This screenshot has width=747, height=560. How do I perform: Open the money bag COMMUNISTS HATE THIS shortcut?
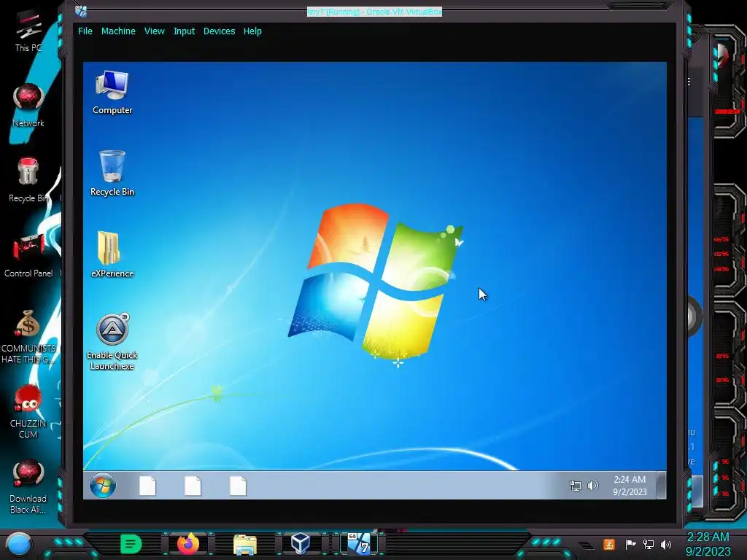[x=28, y=337]
